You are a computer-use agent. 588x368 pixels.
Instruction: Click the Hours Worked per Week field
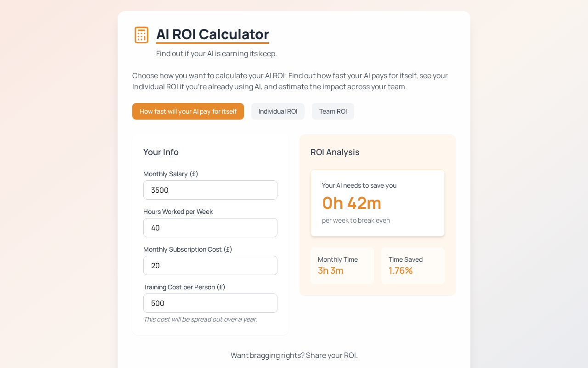(210, 228)
